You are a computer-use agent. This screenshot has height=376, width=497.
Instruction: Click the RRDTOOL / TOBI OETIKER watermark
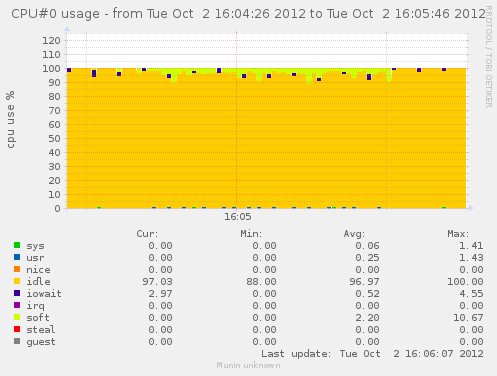point(489,57)
